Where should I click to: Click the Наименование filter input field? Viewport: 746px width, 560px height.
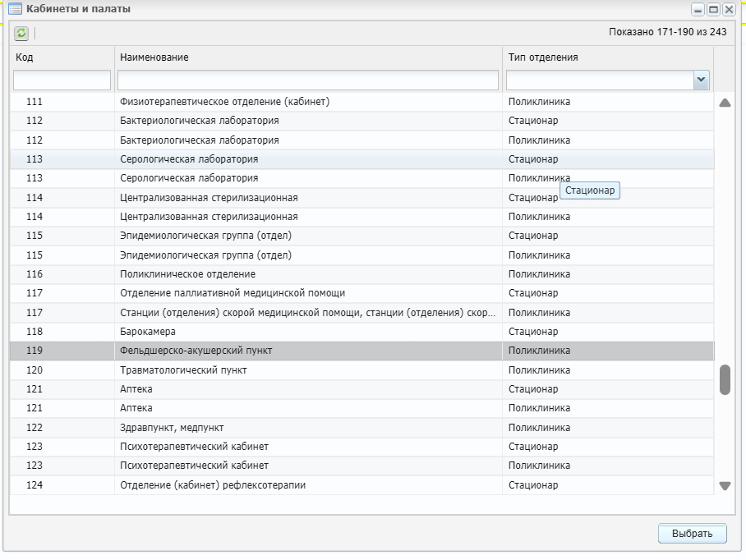308,80
